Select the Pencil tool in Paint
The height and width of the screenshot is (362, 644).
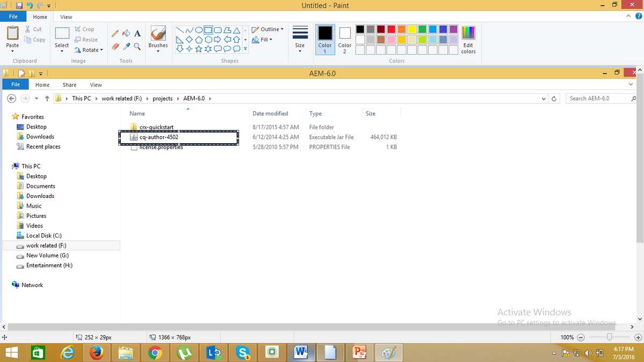pos(115,33)
